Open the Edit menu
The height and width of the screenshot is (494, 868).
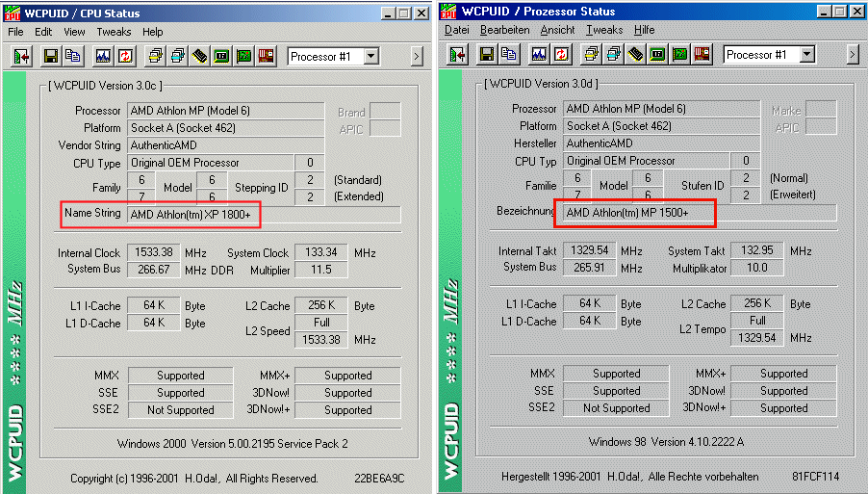(43, 32)
